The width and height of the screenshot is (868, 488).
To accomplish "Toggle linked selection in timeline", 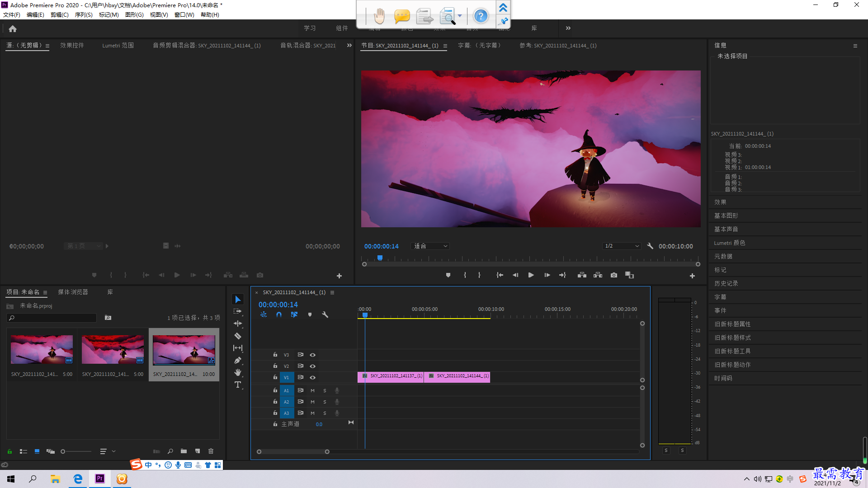I will [294, 314].
